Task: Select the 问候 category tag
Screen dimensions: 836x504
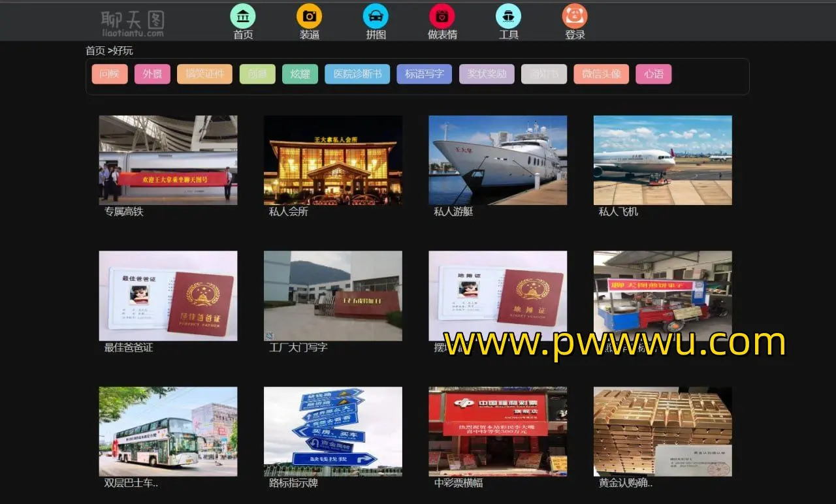Action: [110, 74]
